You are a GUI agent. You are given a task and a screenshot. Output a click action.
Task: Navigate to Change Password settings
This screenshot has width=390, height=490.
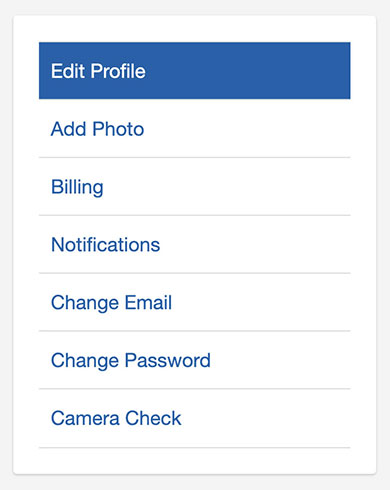pyautogui.click(x=195, y=360)
